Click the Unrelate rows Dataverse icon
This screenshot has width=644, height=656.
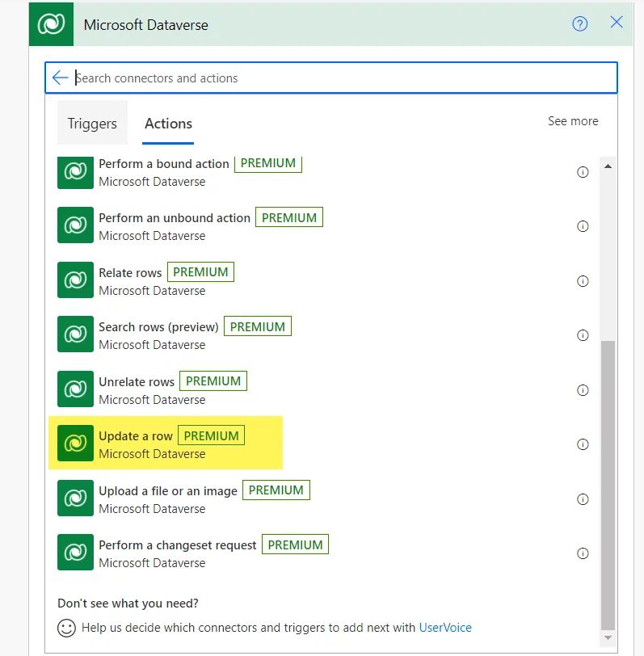[x=75, y=389]
